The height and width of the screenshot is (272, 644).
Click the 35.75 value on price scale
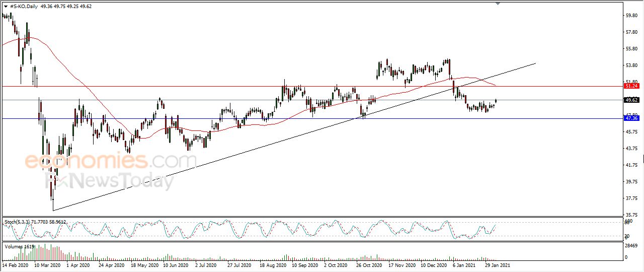[631, 215]
